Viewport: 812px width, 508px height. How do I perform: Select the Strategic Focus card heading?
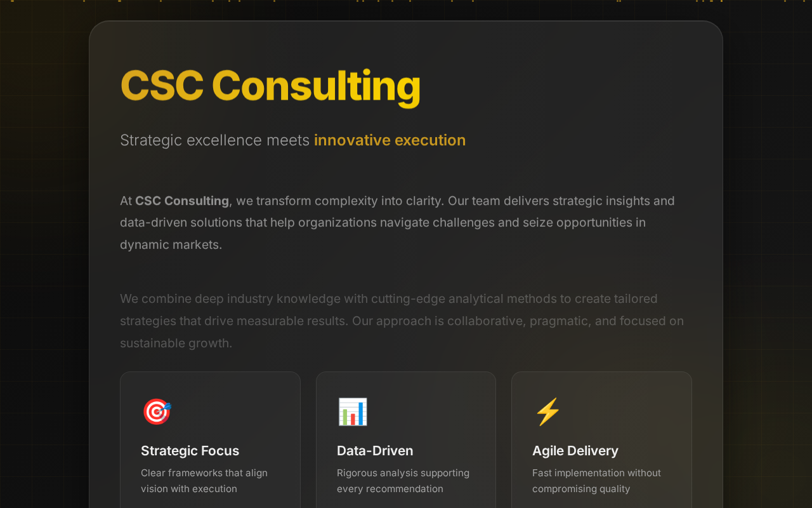coord(190,451)
